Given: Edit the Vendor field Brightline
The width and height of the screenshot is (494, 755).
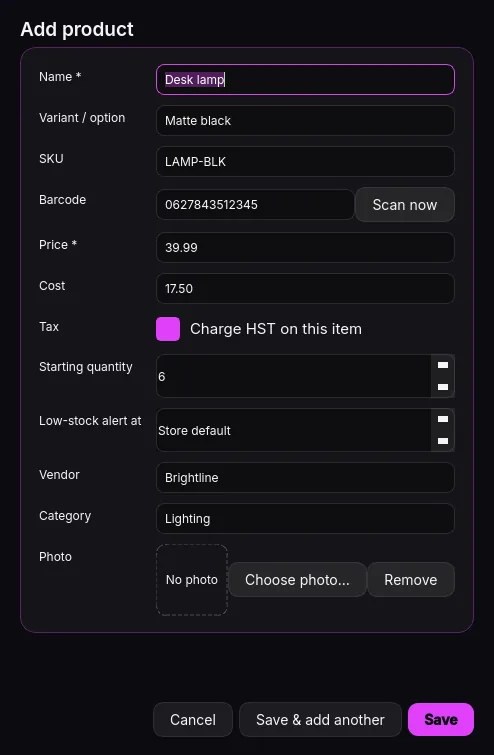Looking at the screenshot, I should (x=305, y=478).
